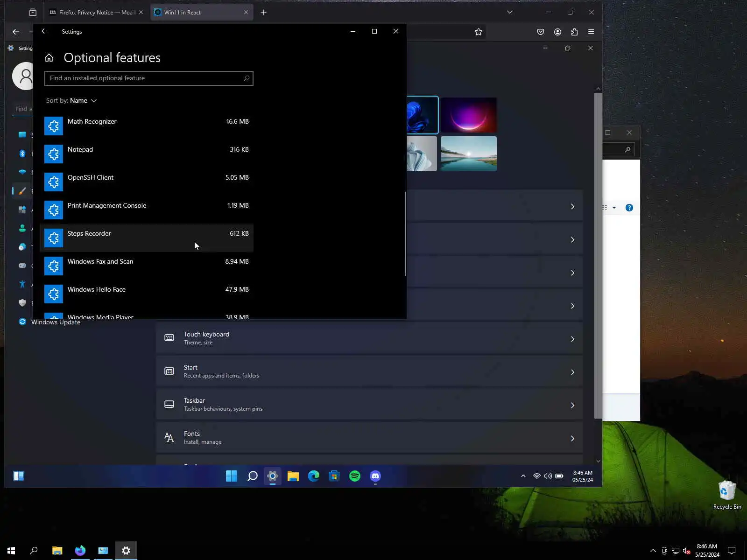
Task: Click the Windows Start button on bottom taskbar
Action: pos(11,551)
